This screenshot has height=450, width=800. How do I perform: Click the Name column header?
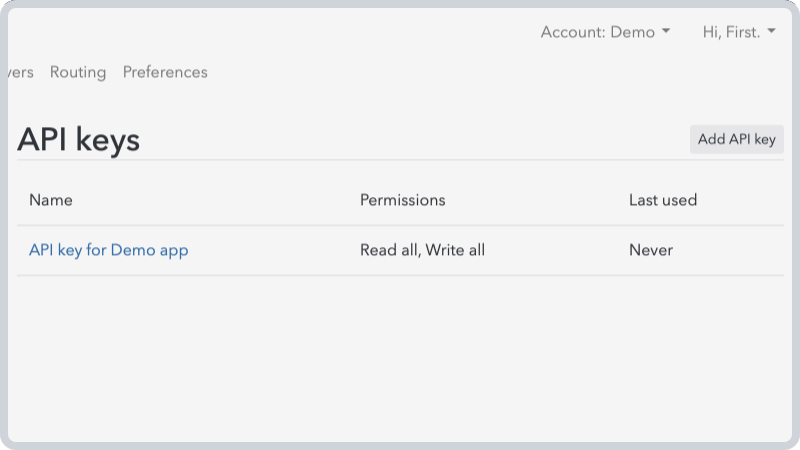51,200
